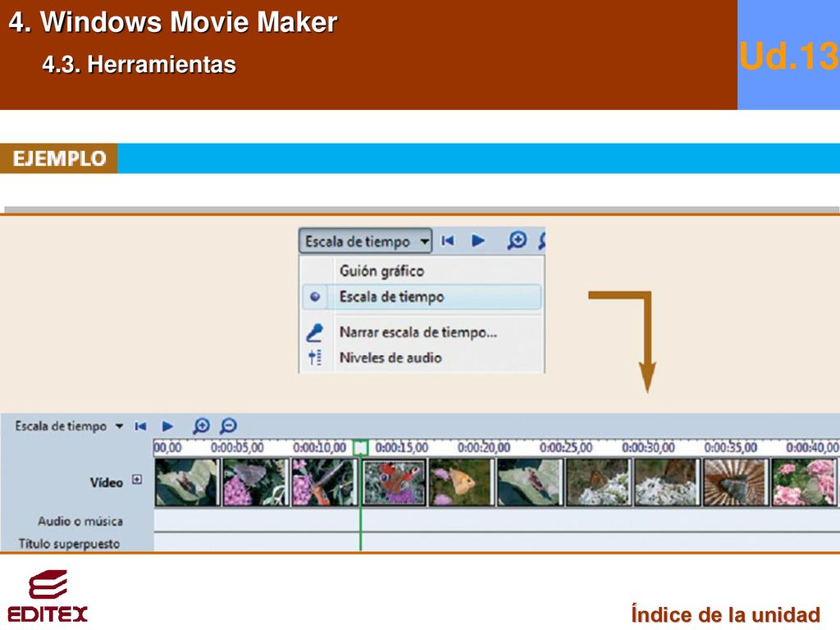
Task: Zoom out the timeline with minus magnifier
Action: click(x=228, y=426)
